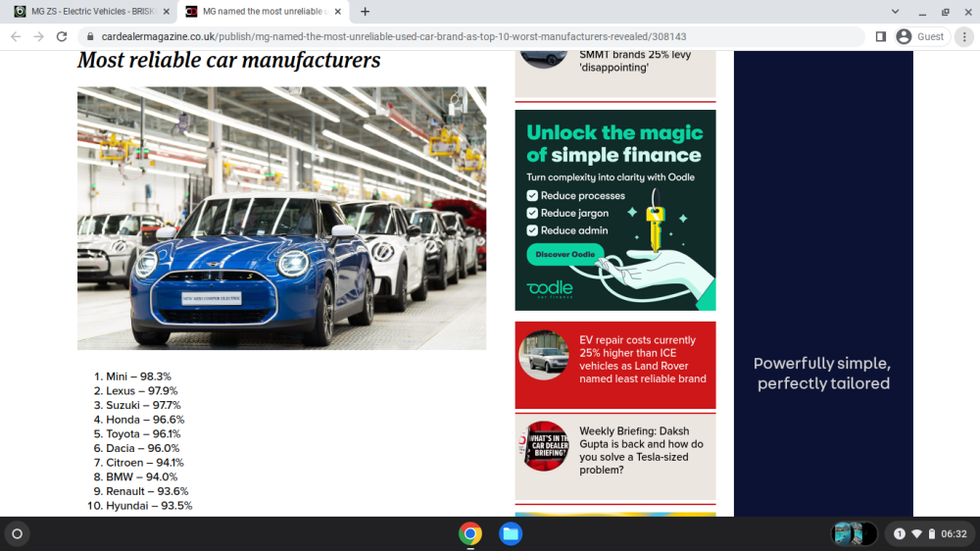Click 'Honda – 96.6%' list entry
This screenshot has width=980, height=551.
click(x=145, y=420)
